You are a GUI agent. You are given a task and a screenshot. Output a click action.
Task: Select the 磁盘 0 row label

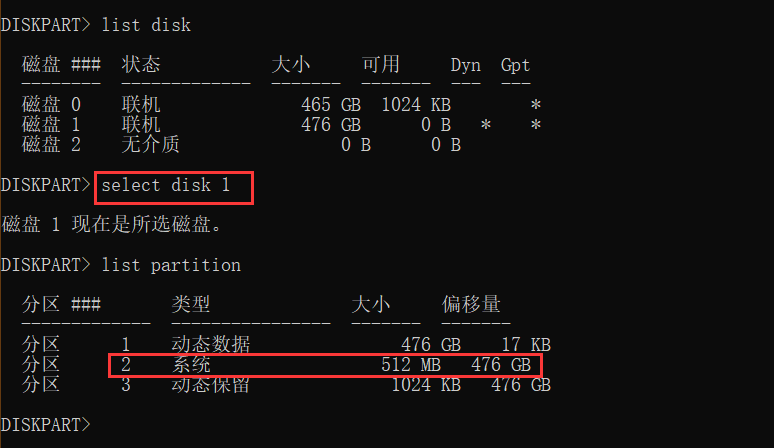pyautogui.click(x=51, y=105)
